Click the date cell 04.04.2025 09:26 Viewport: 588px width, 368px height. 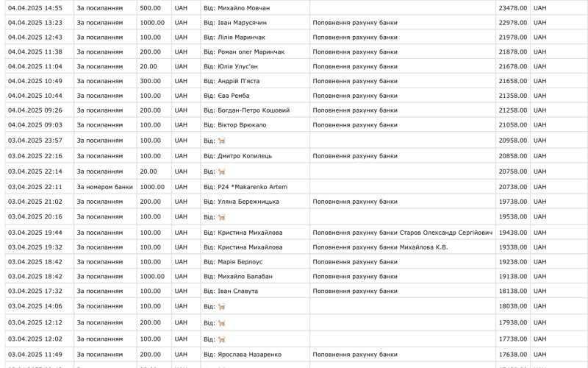[x=35, y=110]
